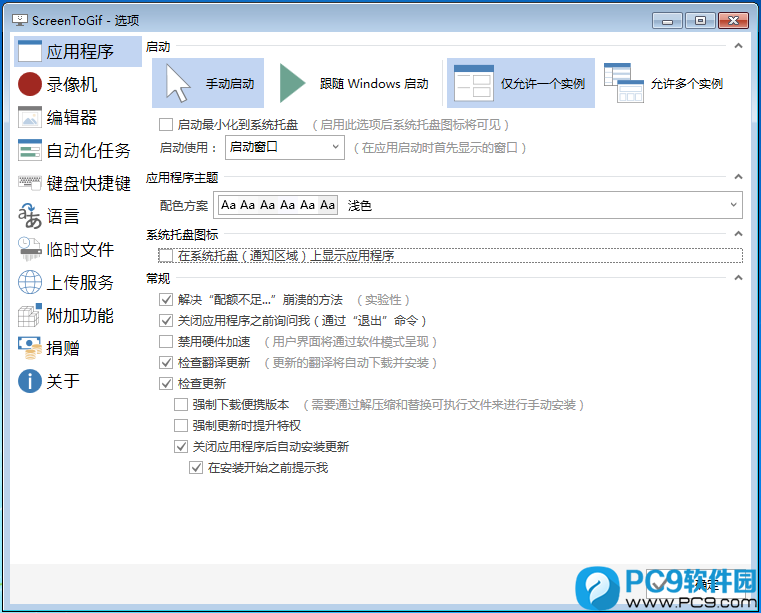Viewport: 761px width, 613px height.
Task: Click the 附加功能 label in sidebar
Action: [80, 315]
